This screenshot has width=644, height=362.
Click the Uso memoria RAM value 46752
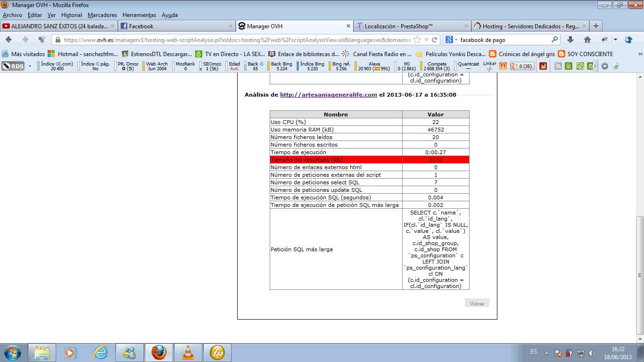coord(436,130)
